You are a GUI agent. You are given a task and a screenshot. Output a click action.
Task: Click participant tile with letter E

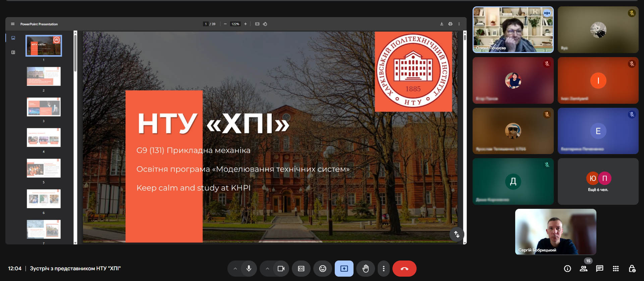coord(598,131)
